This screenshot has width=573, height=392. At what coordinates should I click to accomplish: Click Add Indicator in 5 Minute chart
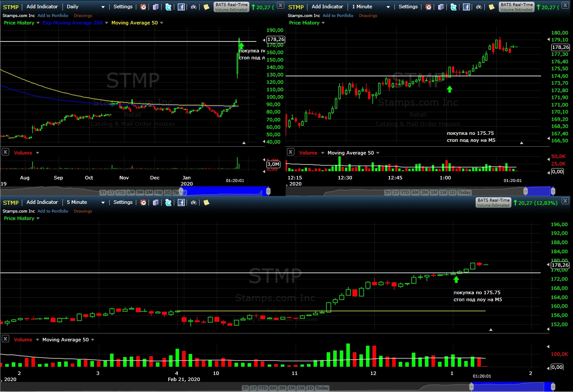(42, 203)
